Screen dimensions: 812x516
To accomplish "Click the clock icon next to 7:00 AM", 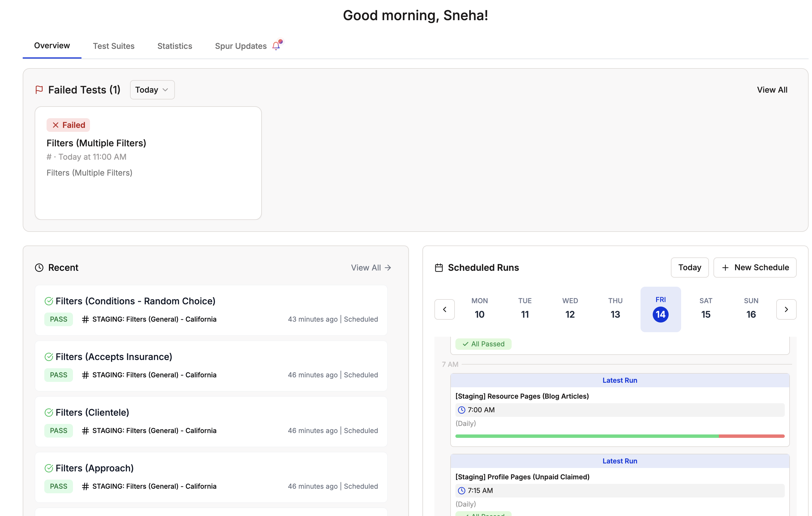I will pyautogui.click(x=461, y=410).
